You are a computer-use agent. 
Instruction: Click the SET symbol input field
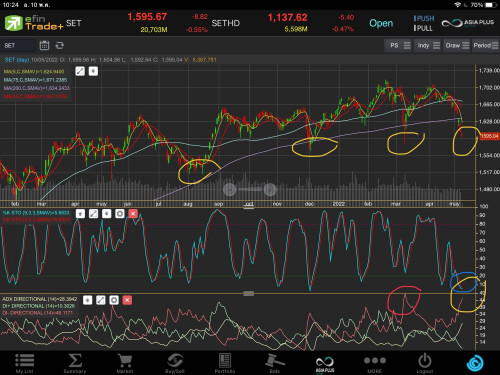coord(18,45)
